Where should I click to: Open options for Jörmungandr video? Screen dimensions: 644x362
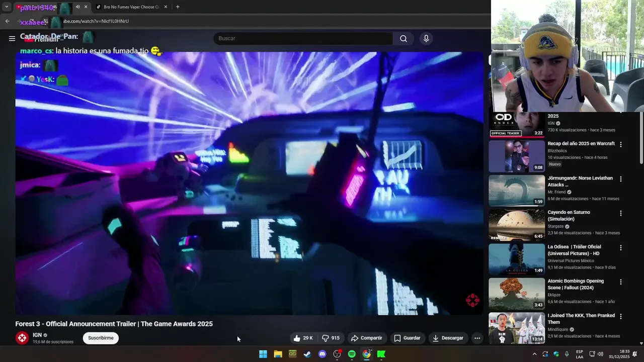point(621,179)
